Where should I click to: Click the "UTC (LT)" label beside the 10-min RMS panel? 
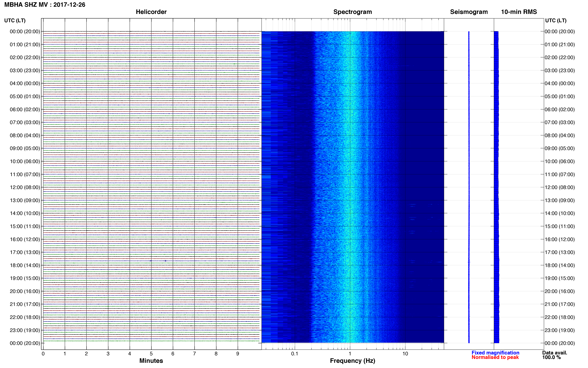click(x=556, y=20)
